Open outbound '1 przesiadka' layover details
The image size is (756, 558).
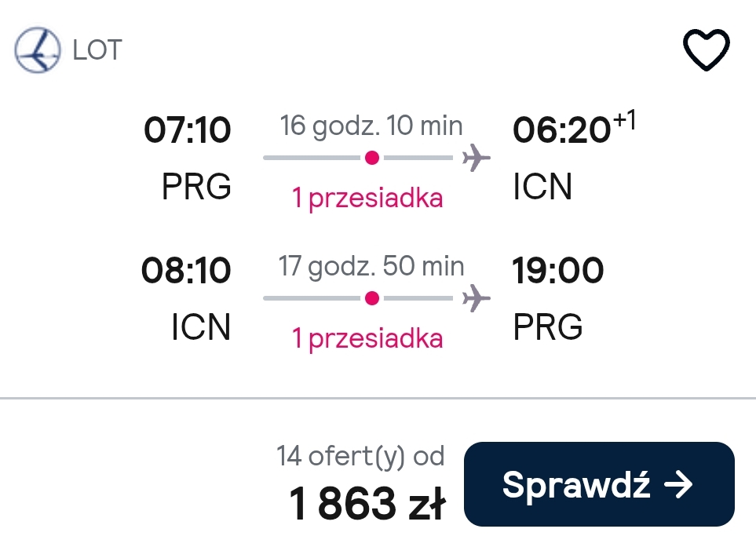(367, 198)
